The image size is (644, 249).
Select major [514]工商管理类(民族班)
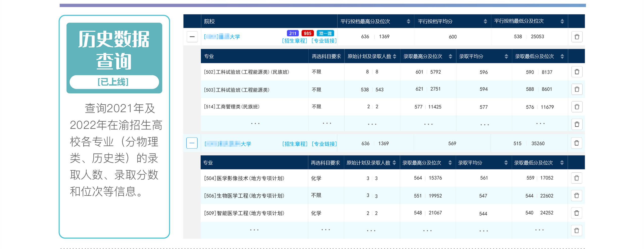tap(231, 107)
